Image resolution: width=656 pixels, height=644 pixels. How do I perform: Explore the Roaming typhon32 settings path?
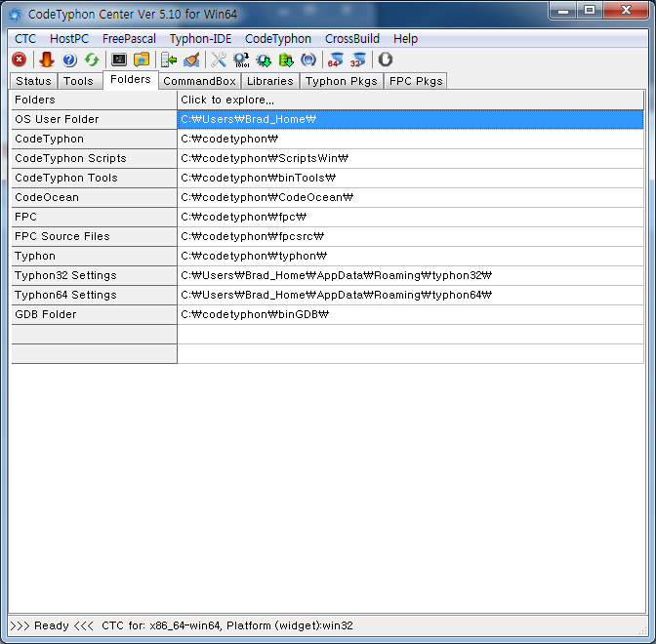pyautogui.click(x=410, y=275)
